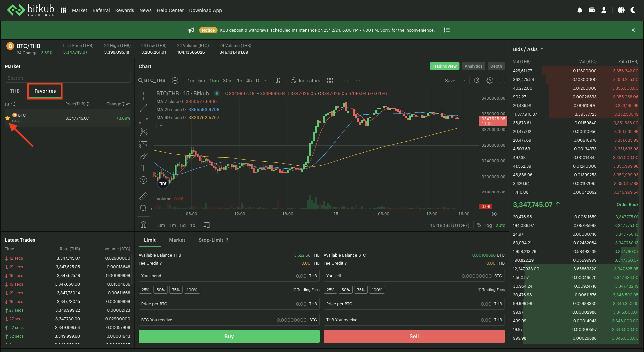Viewport: 644px width, 352px height.
Task: Switch theme with the moon icon
Action: 633,10
